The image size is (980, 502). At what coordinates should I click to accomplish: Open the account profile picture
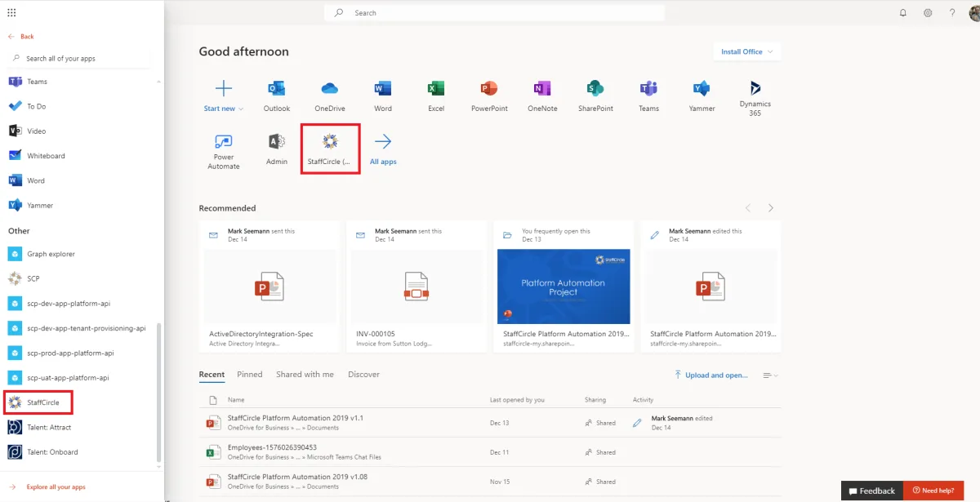[x=973, y=13]
